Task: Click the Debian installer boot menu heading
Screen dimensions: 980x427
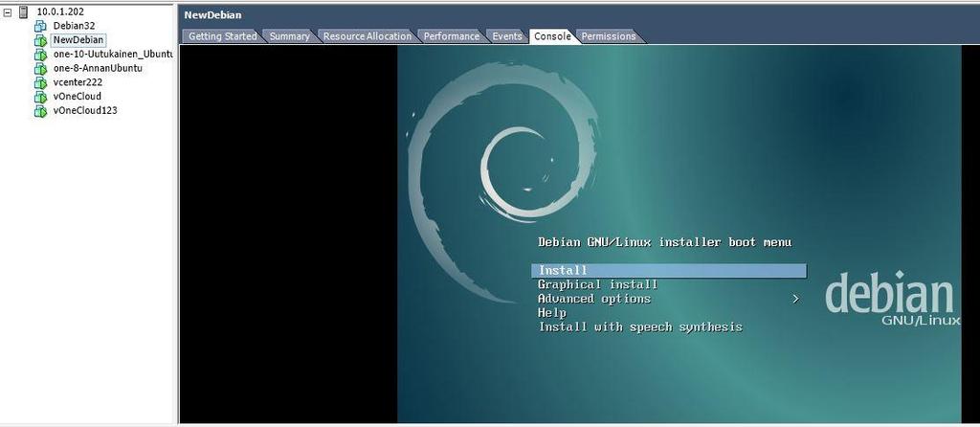Action: point(664,242)
